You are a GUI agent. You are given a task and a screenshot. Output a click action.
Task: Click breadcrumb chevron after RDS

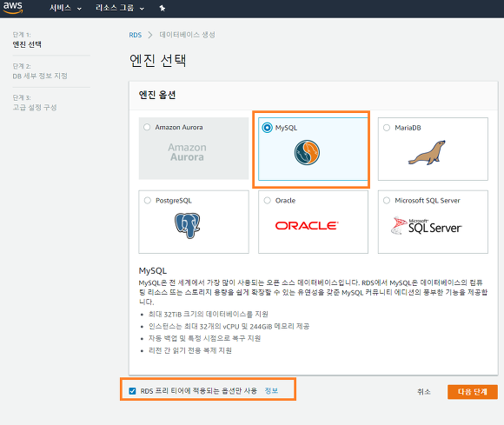click(x=150, y=35)
